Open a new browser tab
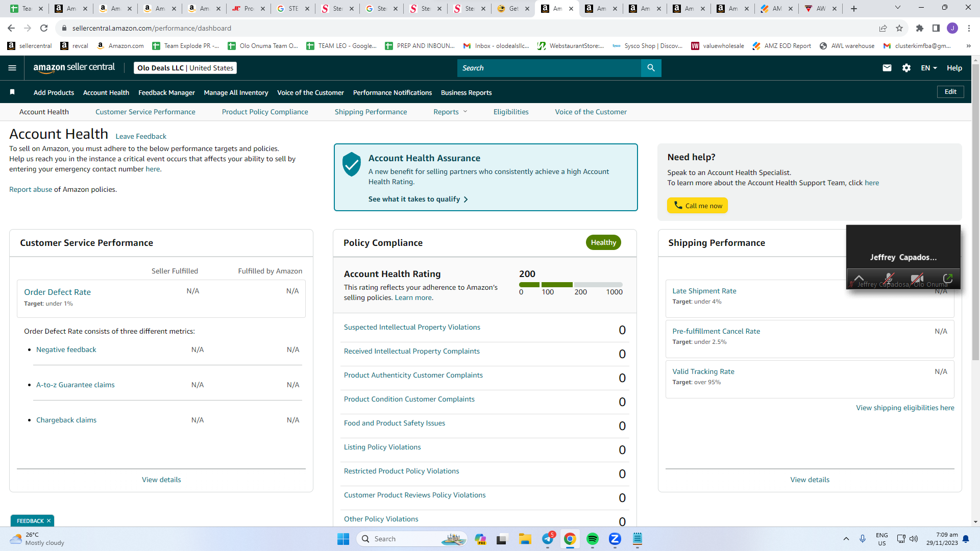Screen dimensions: 980x551 click(854, 9)
